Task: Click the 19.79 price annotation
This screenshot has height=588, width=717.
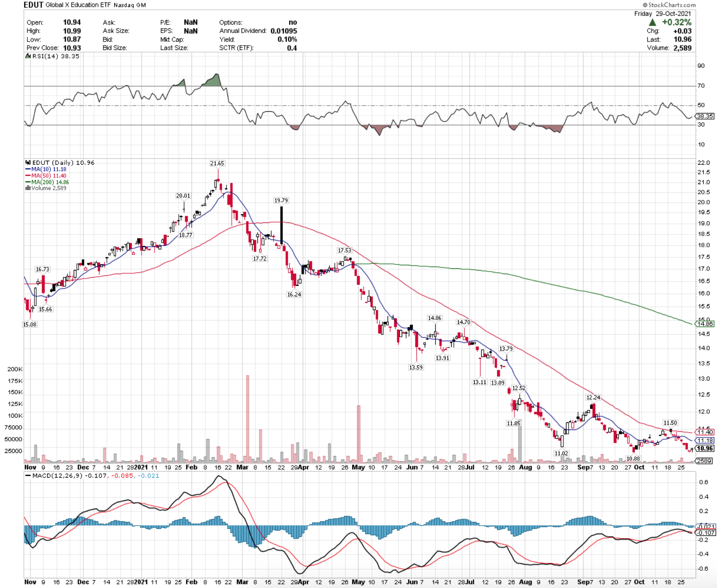Action: (281, 200)
